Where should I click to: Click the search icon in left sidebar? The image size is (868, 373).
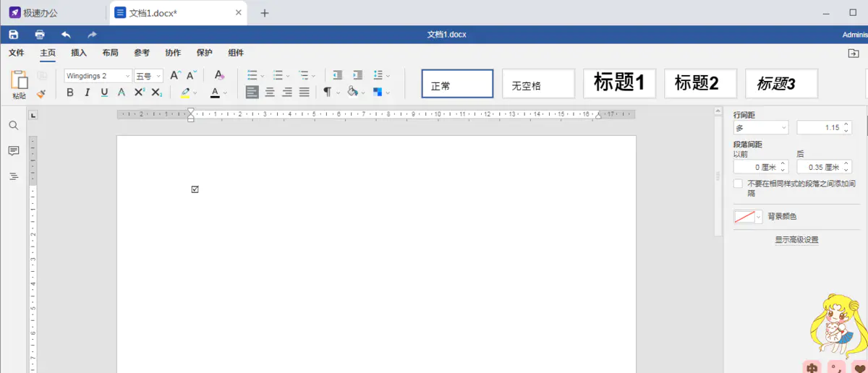point(13,125)
